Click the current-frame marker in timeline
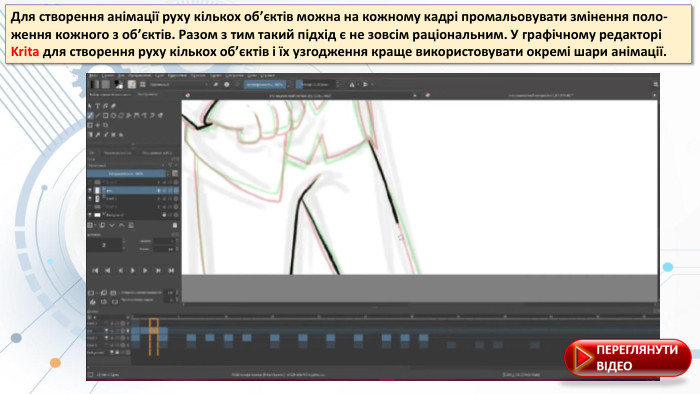 coord(154,337)
